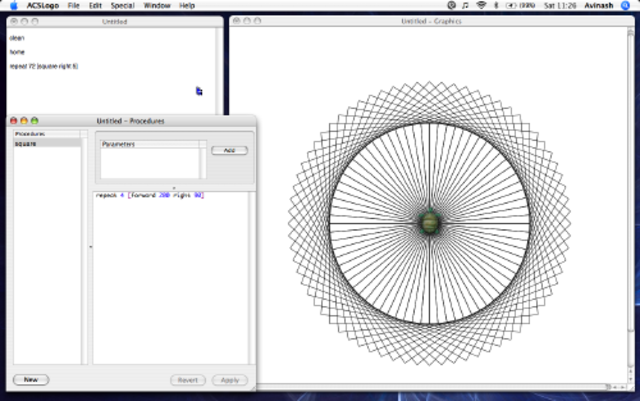Click the Spotlight search icon
This screenshot has width=640, height=401.
click(x=625, y=5)
